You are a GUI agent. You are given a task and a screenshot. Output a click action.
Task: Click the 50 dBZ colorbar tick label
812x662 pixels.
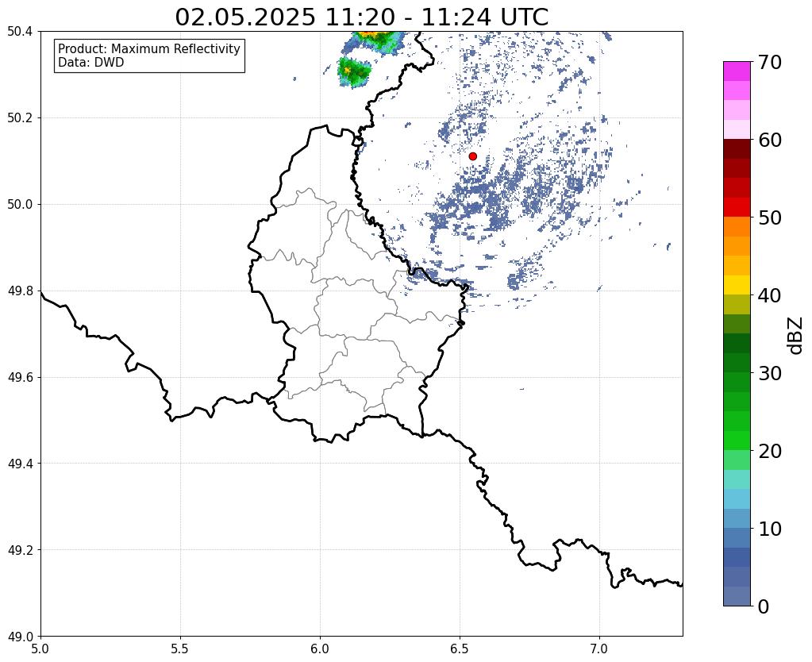770,217
